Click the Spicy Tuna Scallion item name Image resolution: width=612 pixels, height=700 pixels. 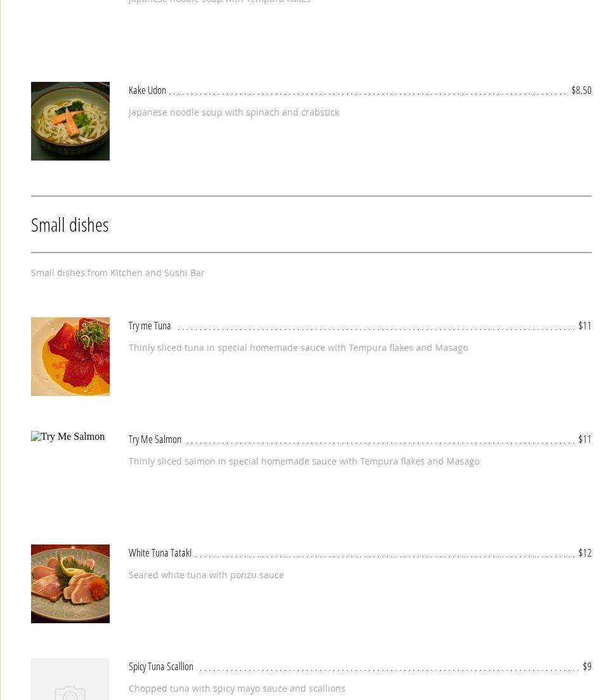coord(161,666)
